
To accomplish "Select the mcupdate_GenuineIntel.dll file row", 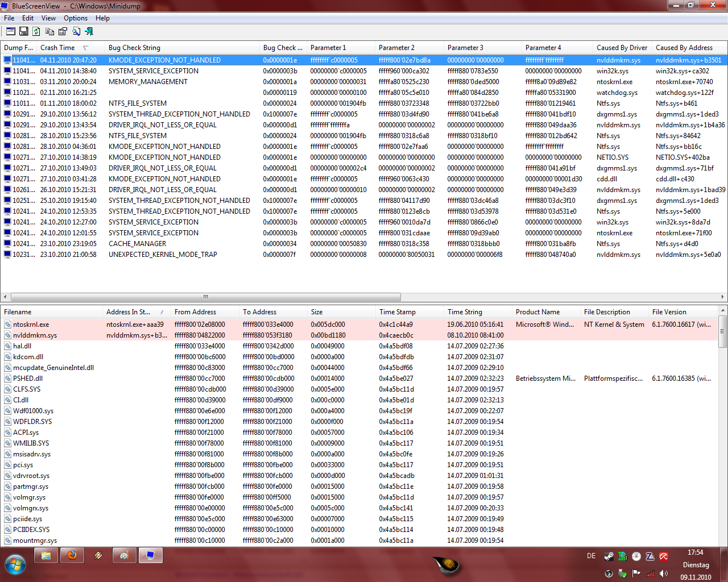I will tap(359, 367).
